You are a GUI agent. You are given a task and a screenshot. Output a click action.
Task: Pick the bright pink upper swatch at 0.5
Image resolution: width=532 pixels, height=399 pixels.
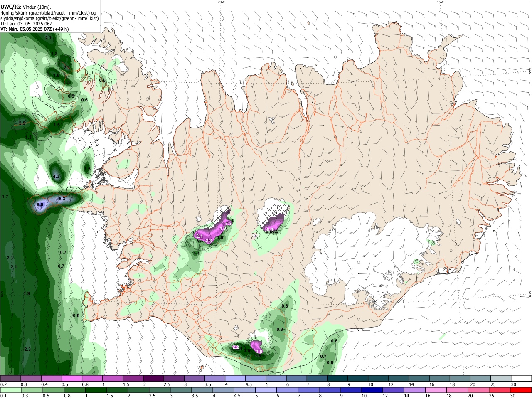pyautogui.click(x=71, y=378)
